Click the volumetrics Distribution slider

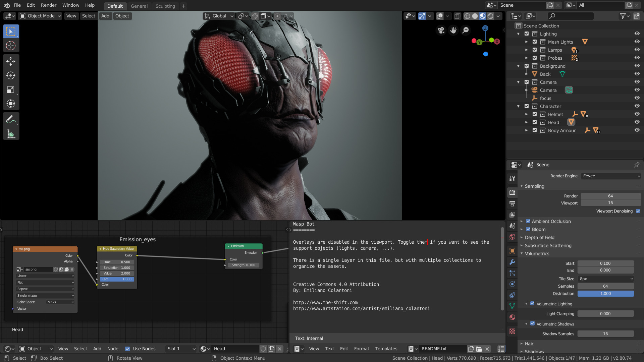(605, 294)
